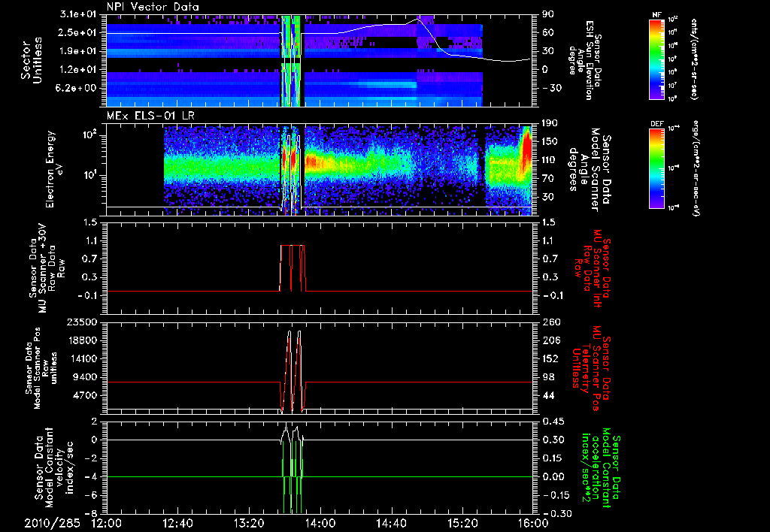The height and width of the screenshot is (532, 770).
Task: Click the cnts/(cm**2-sr-sec) units label
Action: click(x=694, y=59)
